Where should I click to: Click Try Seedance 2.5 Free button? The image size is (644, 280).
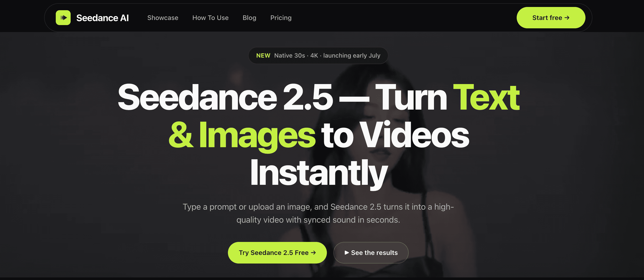click(277, 253)
